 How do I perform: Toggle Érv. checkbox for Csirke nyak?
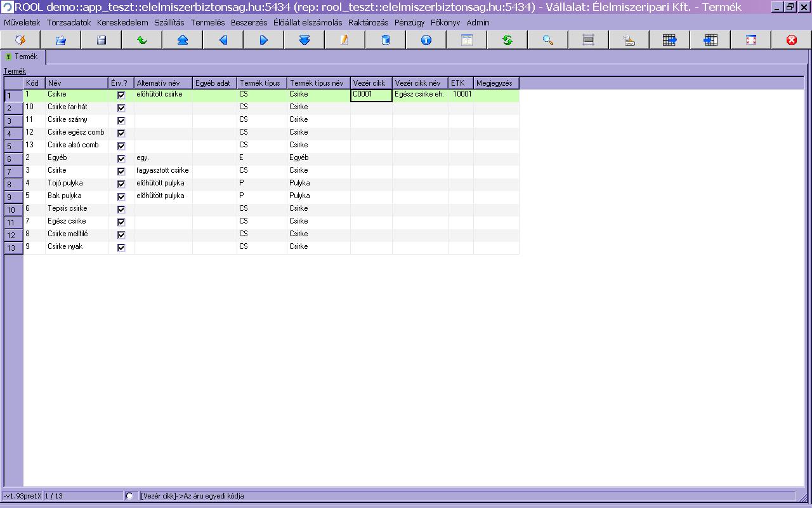tap(121, 248)
